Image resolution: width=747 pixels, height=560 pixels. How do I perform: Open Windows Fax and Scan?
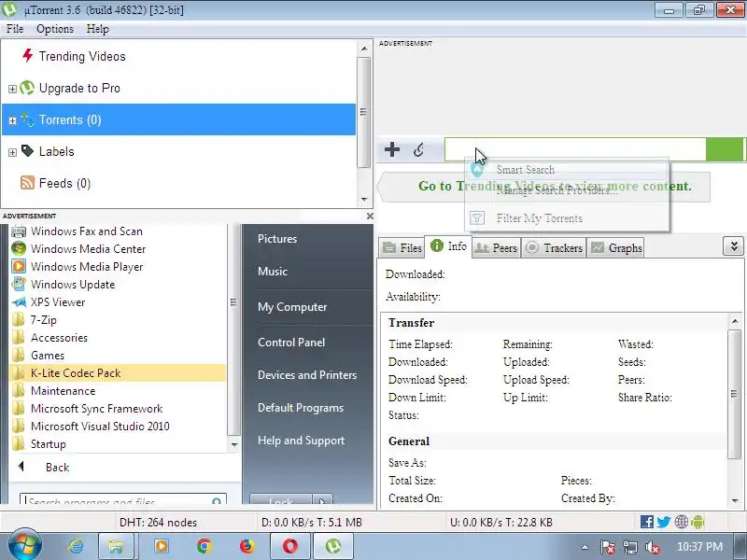point(117,231)
